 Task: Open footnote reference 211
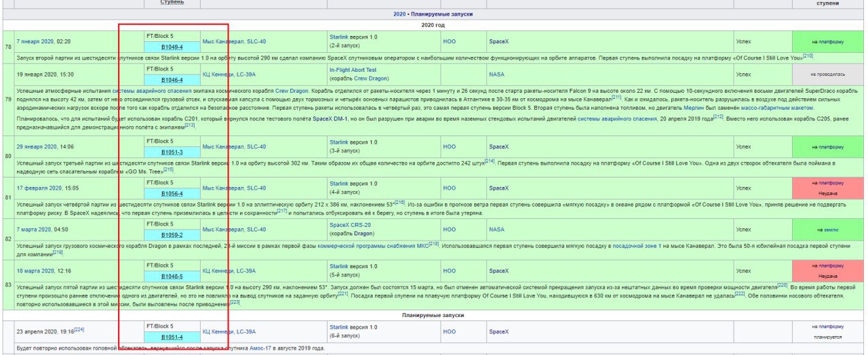point(616,97)
